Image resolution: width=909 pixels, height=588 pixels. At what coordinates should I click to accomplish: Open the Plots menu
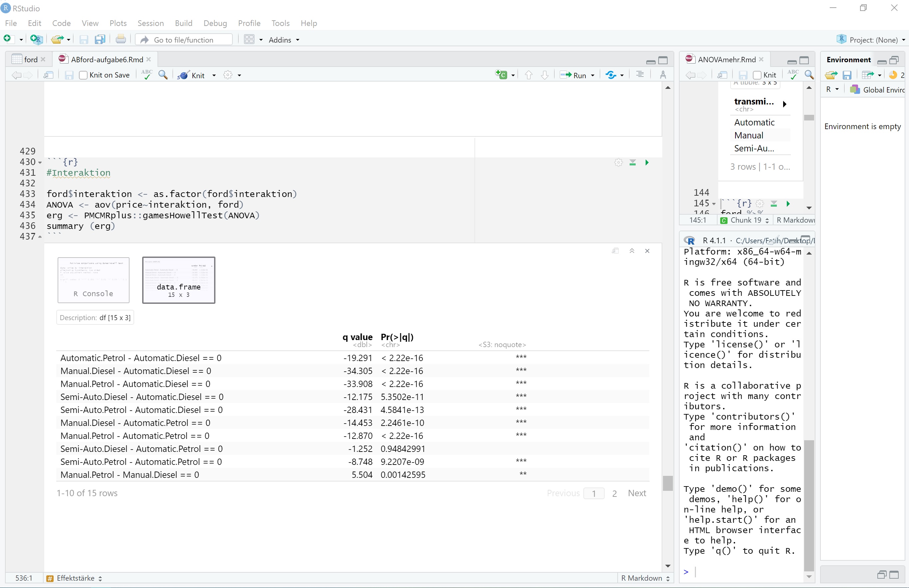(118, 23)
